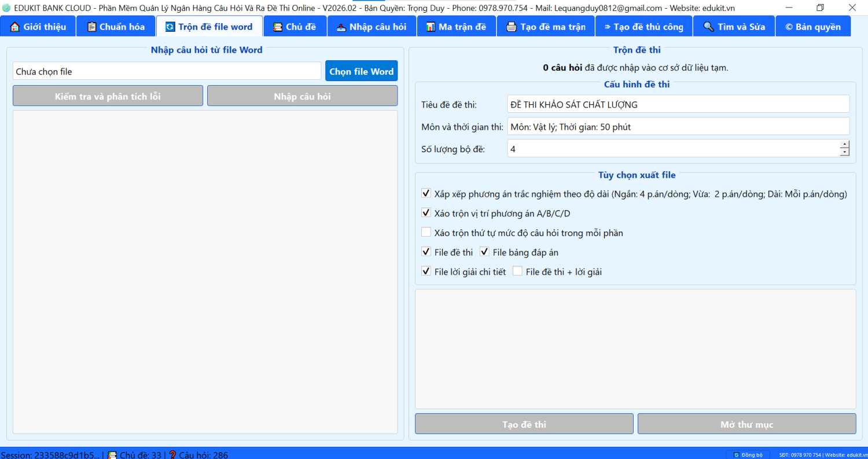
Task: Focus the Môn và thời gian thi field
Action: point(678,126)
